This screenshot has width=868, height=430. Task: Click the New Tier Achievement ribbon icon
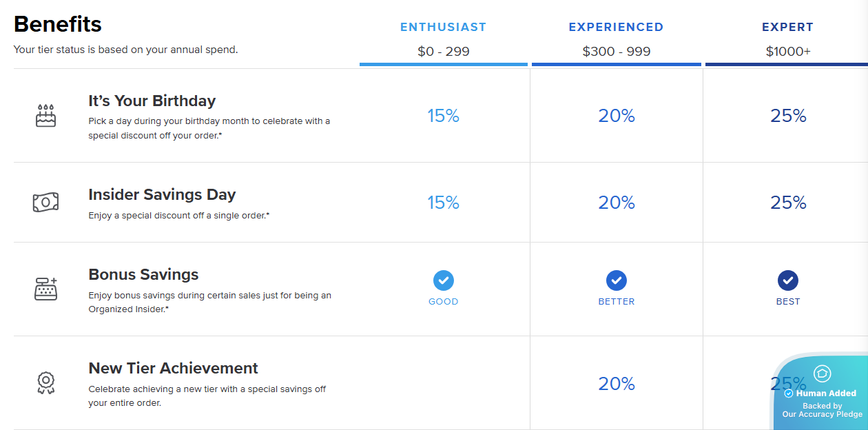45,382
